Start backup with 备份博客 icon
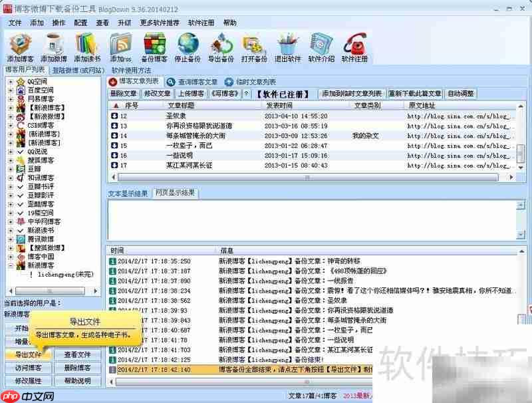Screen dimensions: 532x403 (x=154, y=43)
